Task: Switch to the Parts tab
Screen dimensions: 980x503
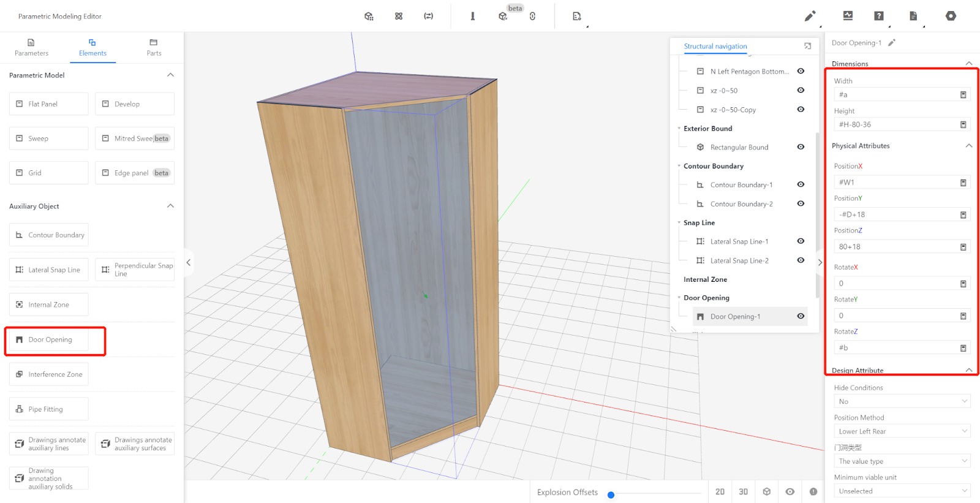Action: 154,47
